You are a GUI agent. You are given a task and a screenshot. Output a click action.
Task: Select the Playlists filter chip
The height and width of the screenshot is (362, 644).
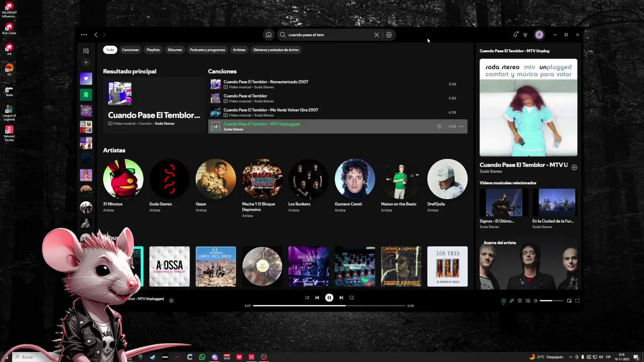(x=153, y=50)
